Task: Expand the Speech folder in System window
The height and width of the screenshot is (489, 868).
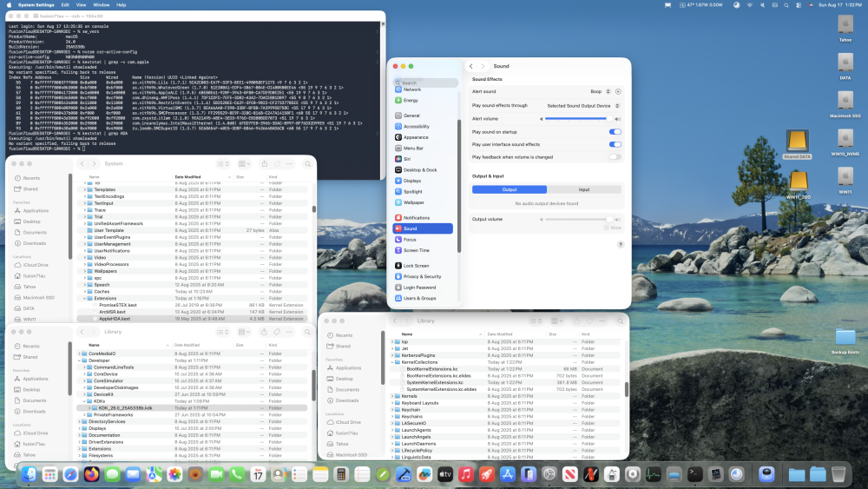Action: (85, 285)
